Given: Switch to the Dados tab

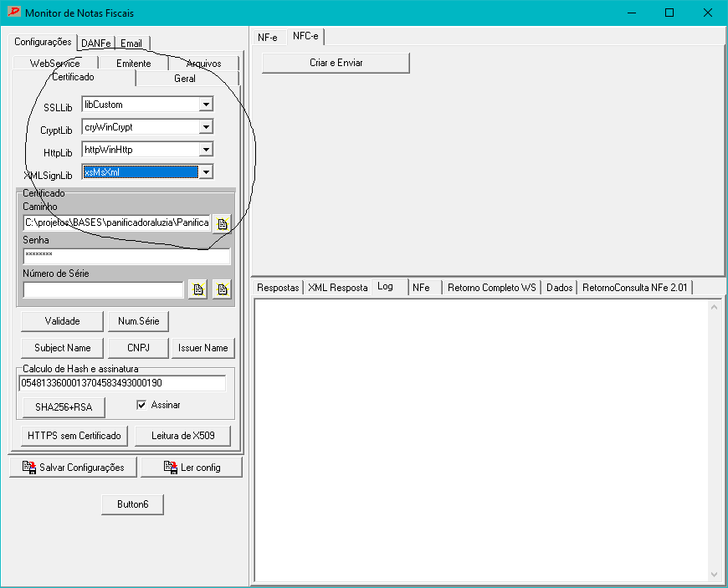Looking at the screenshot, I should (x=560, y=288).
